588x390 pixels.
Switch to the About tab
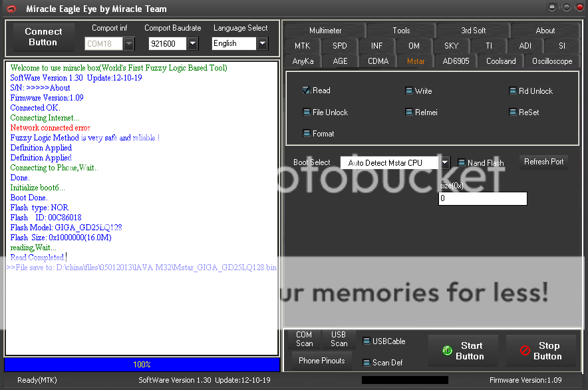545,31
